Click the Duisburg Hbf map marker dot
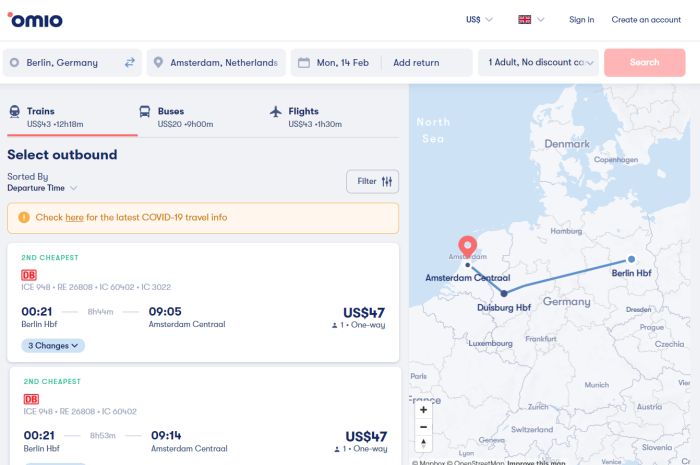The width and height of the screenshot is (700, 465). tap(504, 294)
